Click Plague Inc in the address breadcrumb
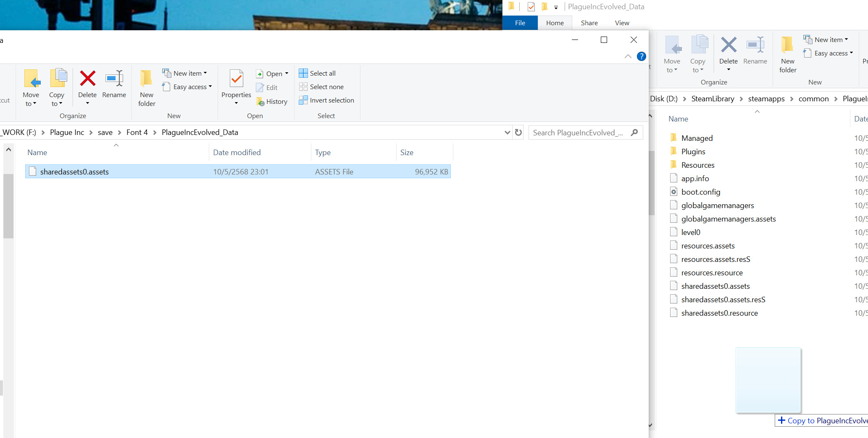This screenshot has width=868, height=438. tap(67, 132)
